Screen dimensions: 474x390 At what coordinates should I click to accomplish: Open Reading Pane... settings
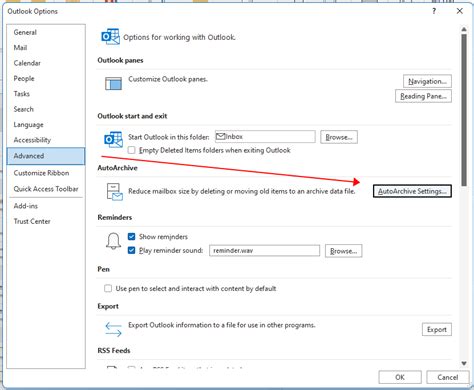click(423, 96)
